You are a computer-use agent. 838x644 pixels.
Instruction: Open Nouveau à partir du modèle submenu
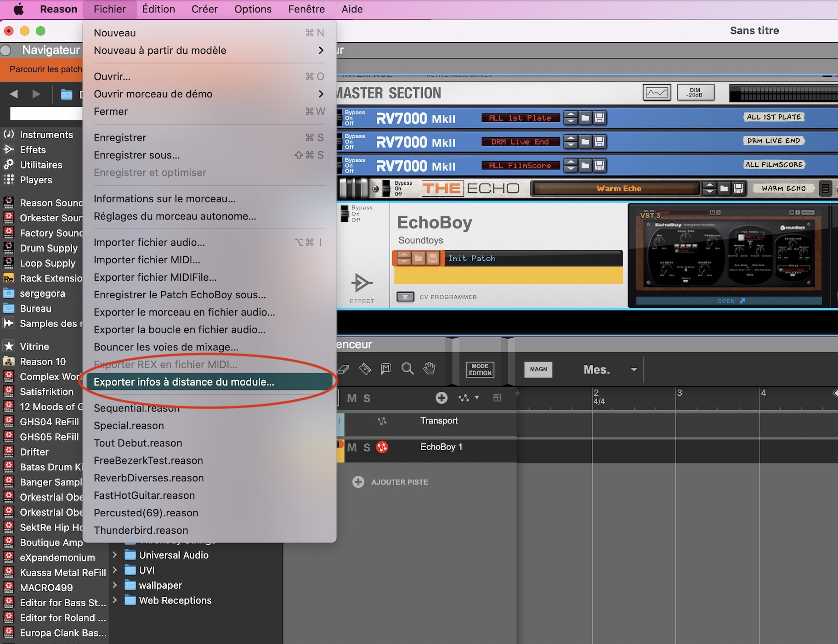point(209,51)
